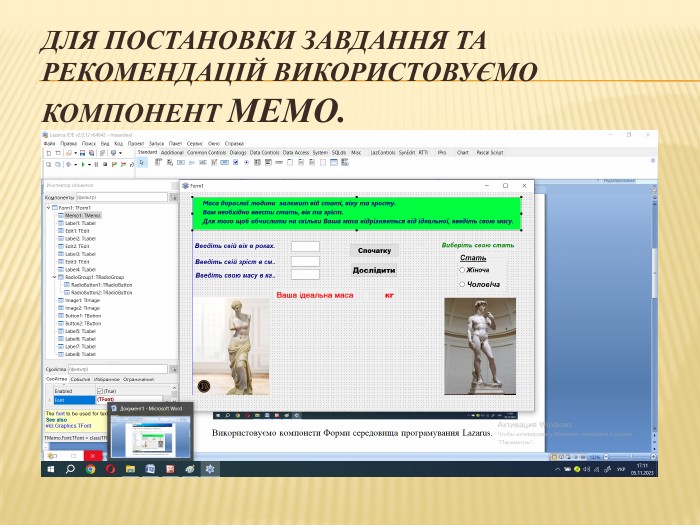700x525 pixels.
Task: Click the Save (floppy disk) toolbar icon
Action: (x=83, y=153)
